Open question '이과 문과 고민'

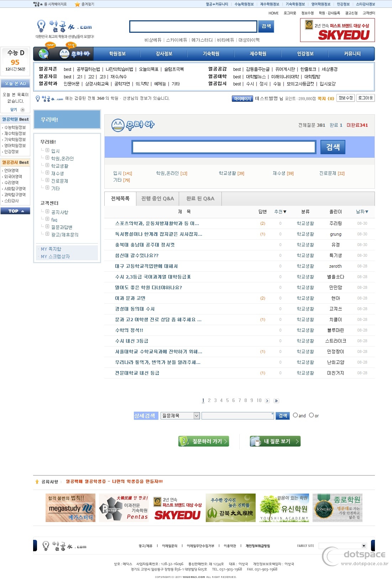tap(130, 298)
